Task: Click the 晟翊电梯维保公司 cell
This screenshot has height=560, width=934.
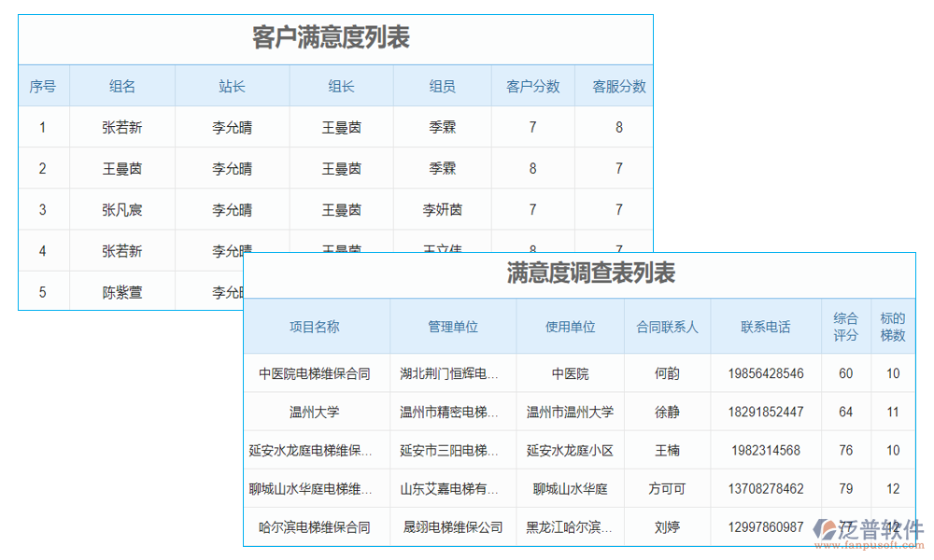Action: (x=453, y=527)
